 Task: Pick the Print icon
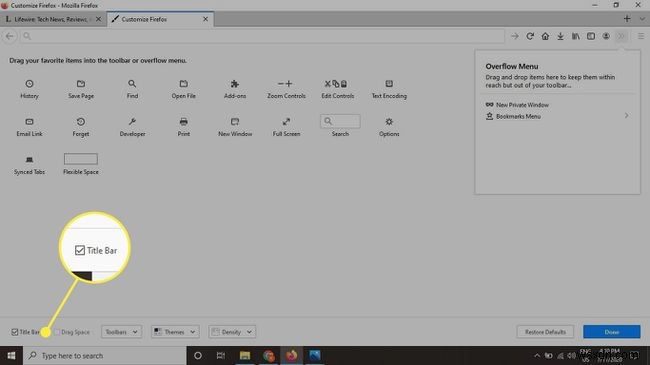pyautogui.click(x=184, y=122)
